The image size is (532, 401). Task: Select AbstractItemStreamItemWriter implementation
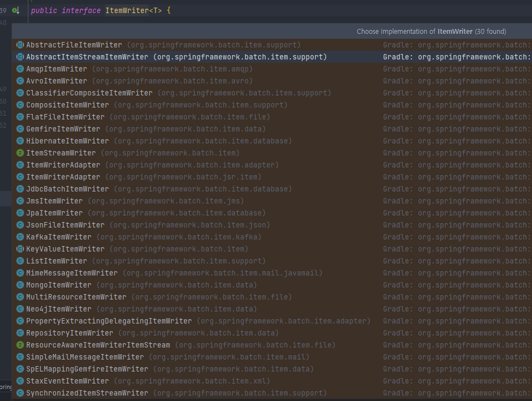pyautogui.click(x=272, y=57)
